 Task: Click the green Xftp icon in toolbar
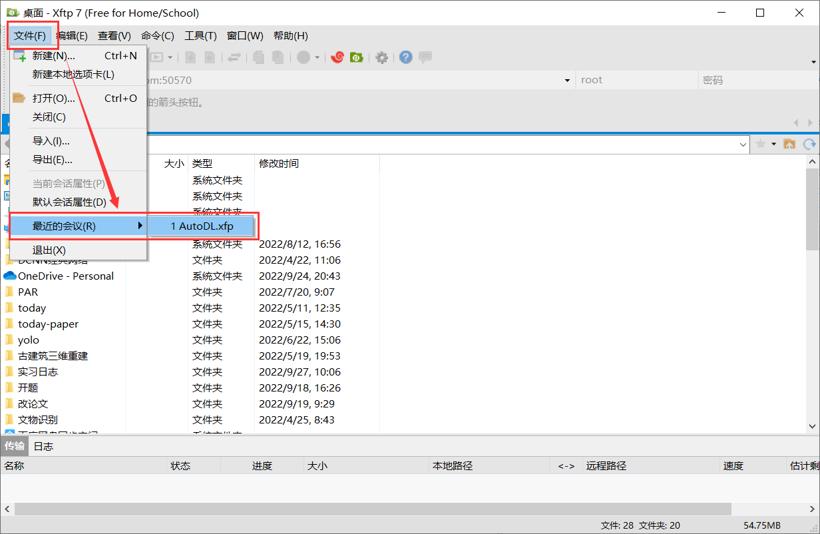point(357,57)
